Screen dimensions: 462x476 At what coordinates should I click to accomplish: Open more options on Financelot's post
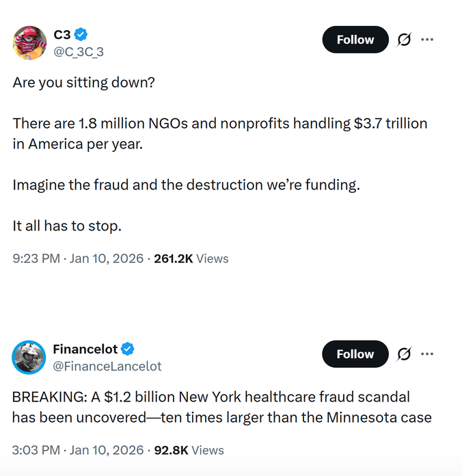pyautogui.click(x=428, y=354)
